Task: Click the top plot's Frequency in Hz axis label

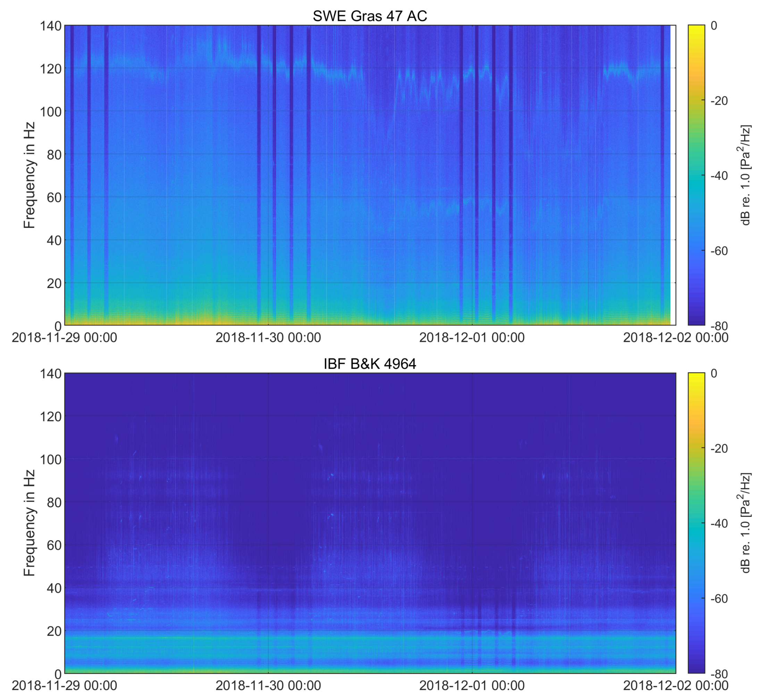Action: pyautogui.click(x=29, y=175)
